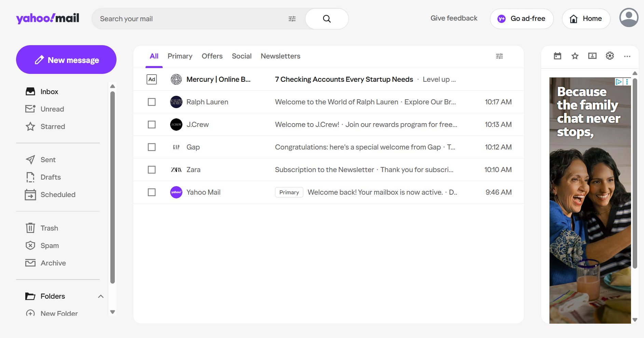Image resolution: width=644 pixels, height=338 pixels.
Task: Click Ralph Lauren sender avatar
Action: point(176,102)
